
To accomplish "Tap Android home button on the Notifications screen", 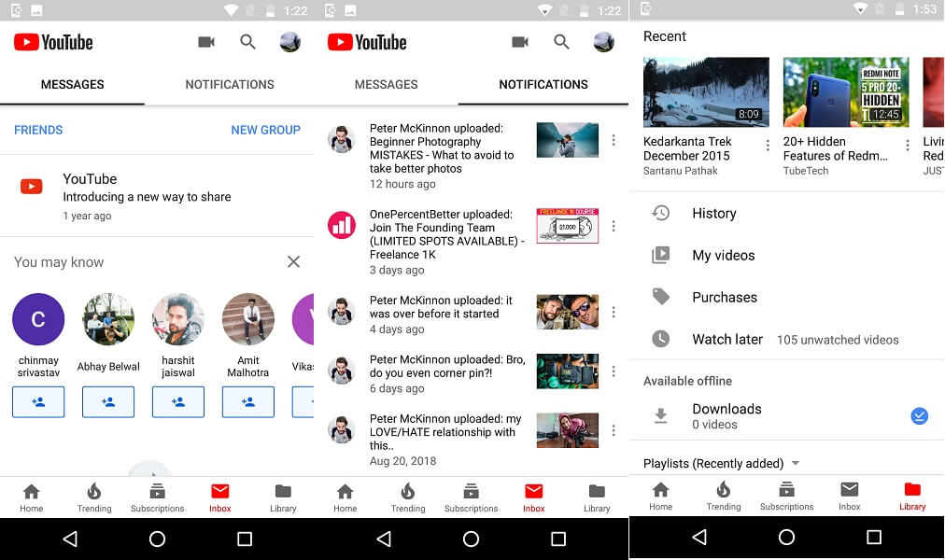I will (472, 539).
